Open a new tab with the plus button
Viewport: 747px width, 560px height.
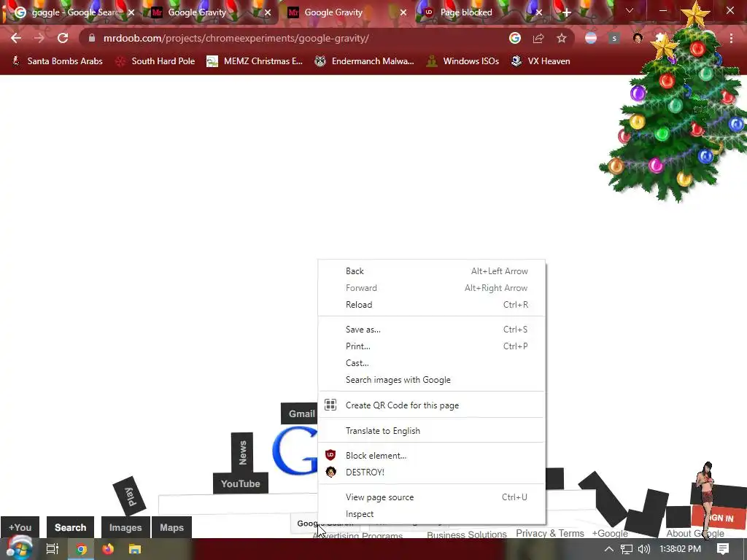click(x=566, y=12)
